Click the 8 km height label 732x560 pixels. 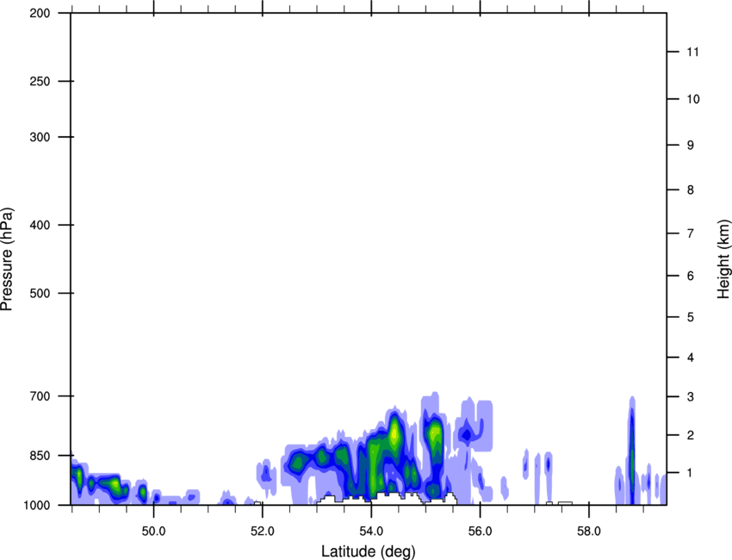[x=690, y=190]
